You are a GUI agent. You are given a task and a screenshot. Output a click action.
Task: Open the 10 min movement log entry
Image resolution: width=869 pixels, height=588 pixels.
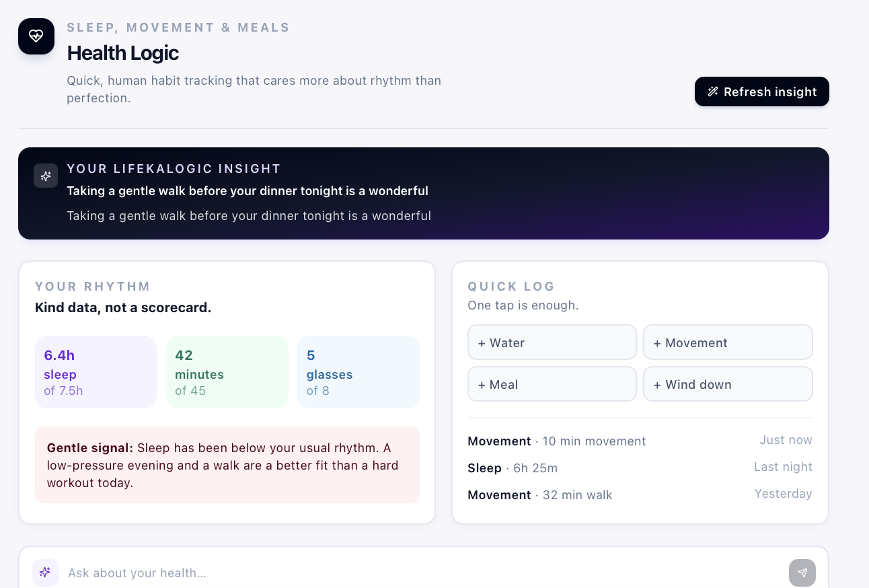(640, 441)
